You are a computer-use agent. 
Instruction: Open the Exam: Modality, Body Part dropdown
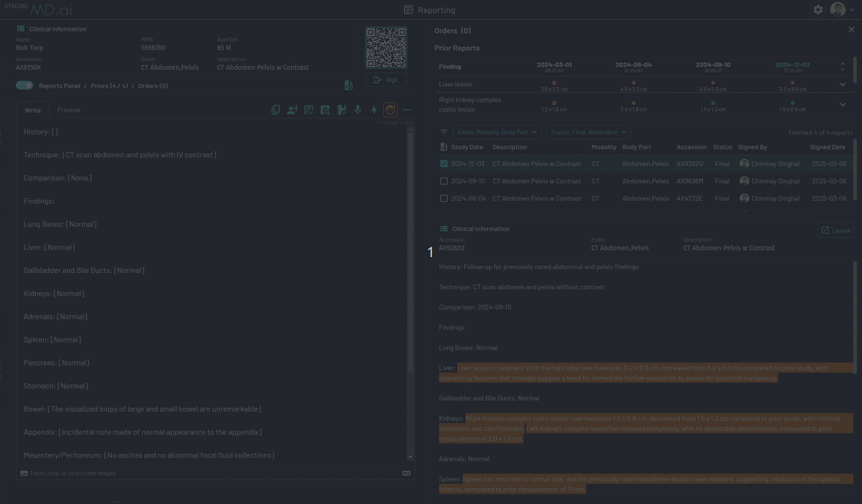pos(496,132)
